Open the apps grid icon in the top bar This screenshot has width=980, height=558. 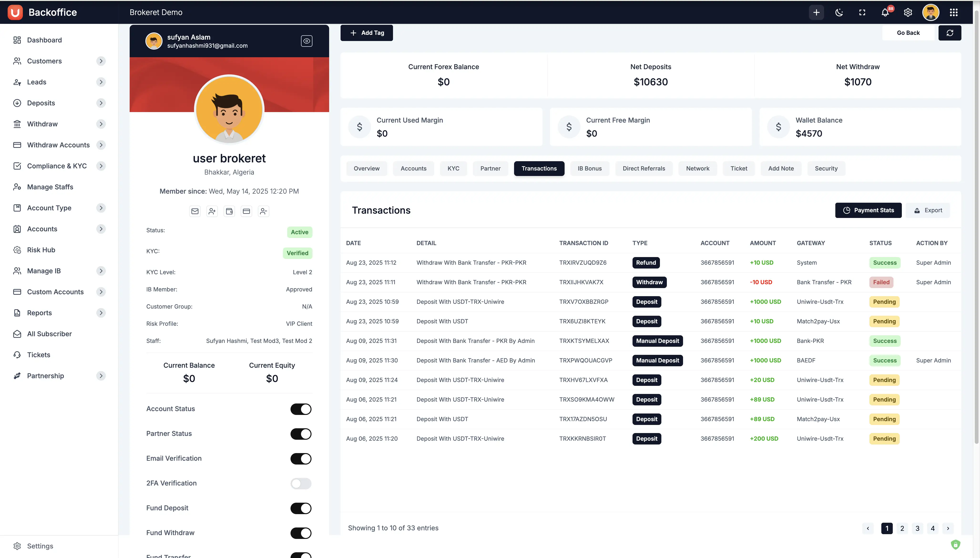click(x=954, y=12)
